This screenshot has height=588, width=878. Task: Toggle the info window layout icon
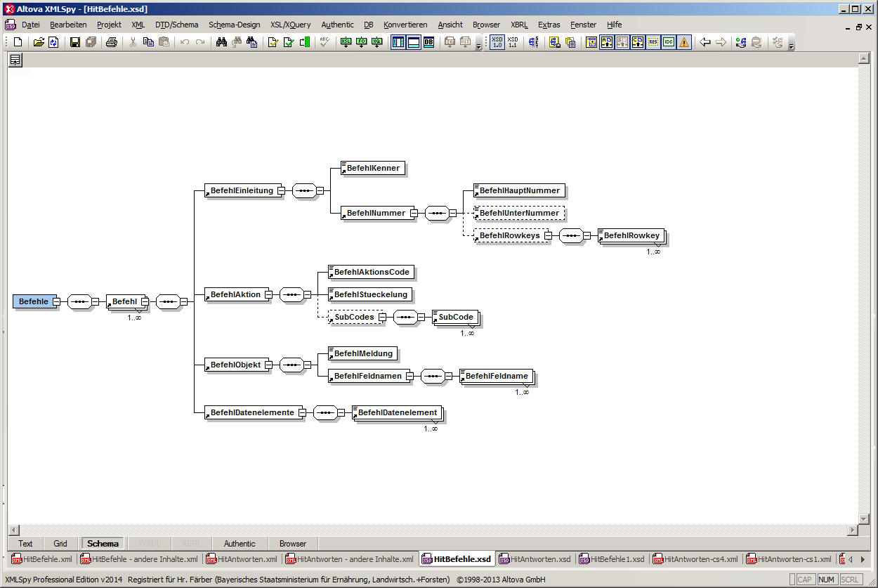[x=414, y=42]
